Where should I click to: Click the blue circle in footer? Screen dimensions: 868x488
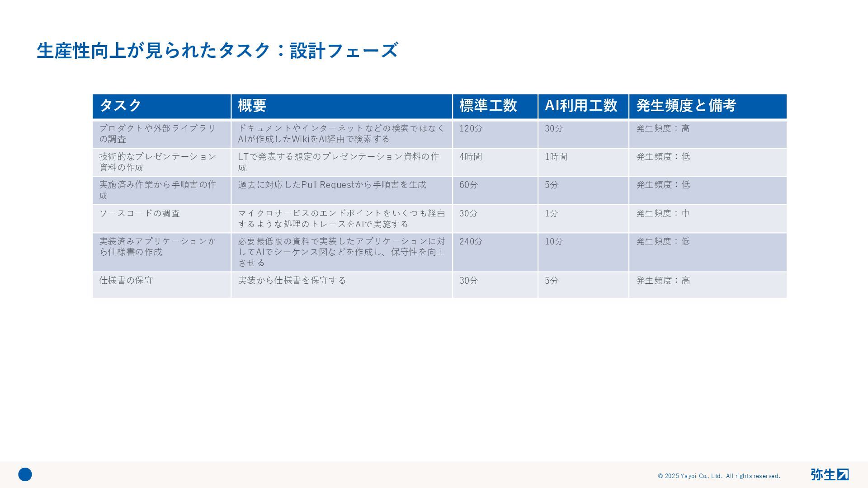tap(25, 474)
